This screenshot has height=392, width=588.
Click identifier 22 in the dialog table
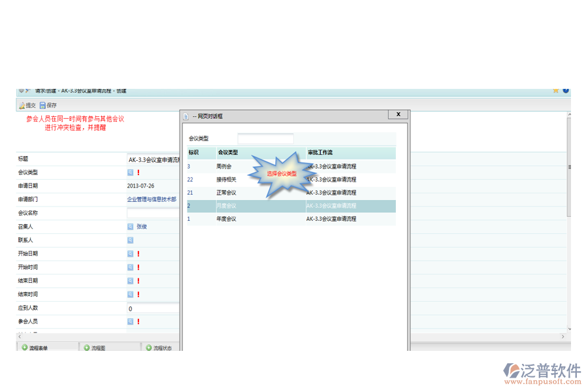coord(190,180)
